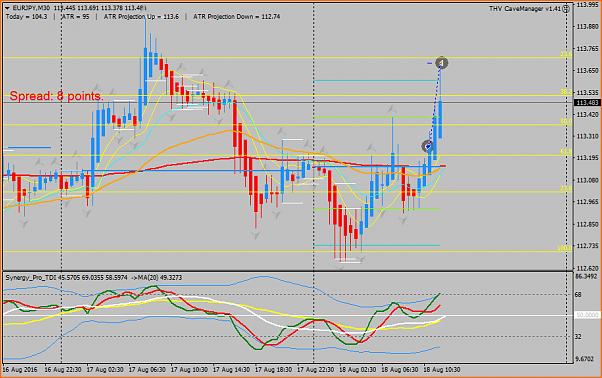The image size is (602, 378).
Task: Click the '17 Aug 18:30' time label
Action: coord(273,370)
